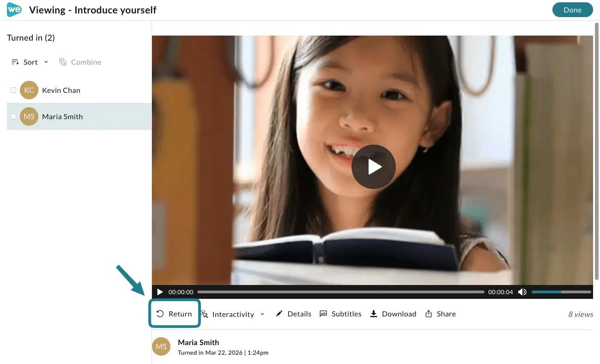Screen dimensions: 600x364
Task: Click the 00:00:00 current time label
Action: [x=181, y=292]
